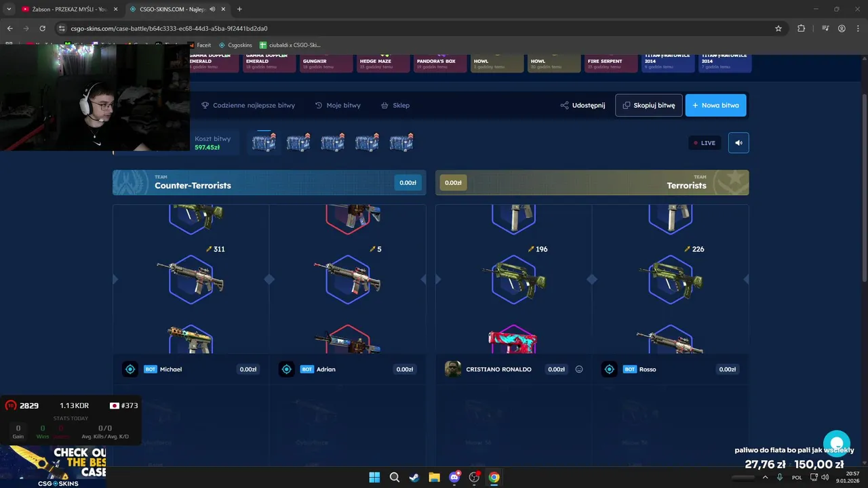Open the Chrome three-dot menu
The width and height of the screenshot is (868, 488).
[x=859, y=28]
